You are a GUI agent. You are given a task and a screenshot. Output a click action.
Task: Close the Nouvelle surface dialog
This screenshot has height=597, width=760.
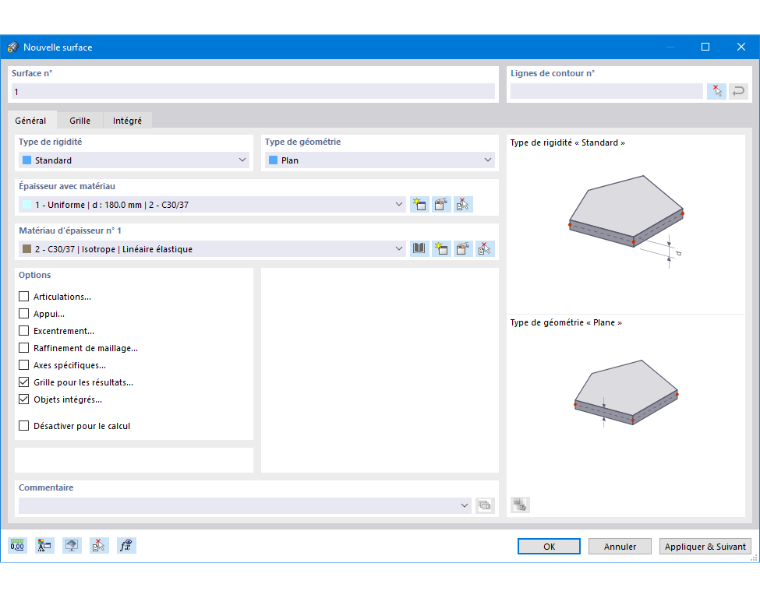point(741,47)
